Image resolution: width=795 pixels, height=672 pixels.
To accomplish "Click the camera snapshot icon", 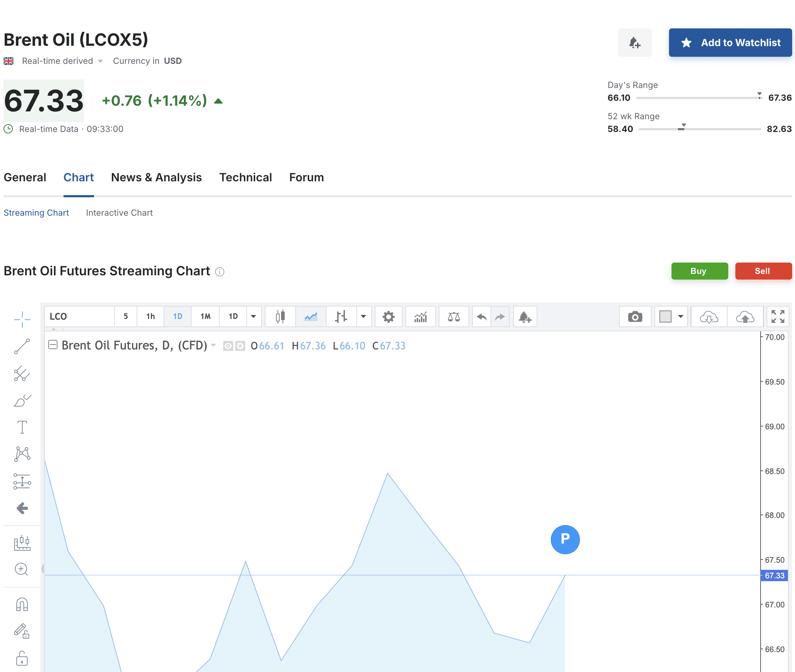I will 635,316.
